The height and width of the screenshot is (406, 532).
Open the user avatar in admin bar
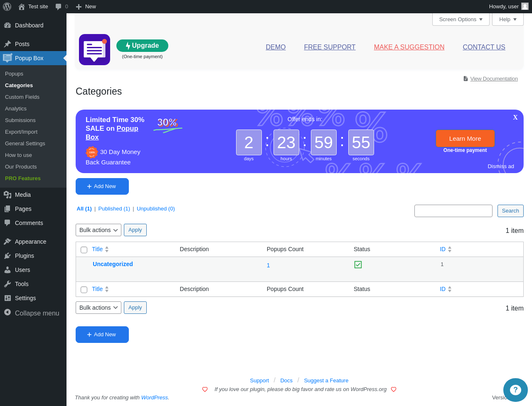(x=525, y=6)
